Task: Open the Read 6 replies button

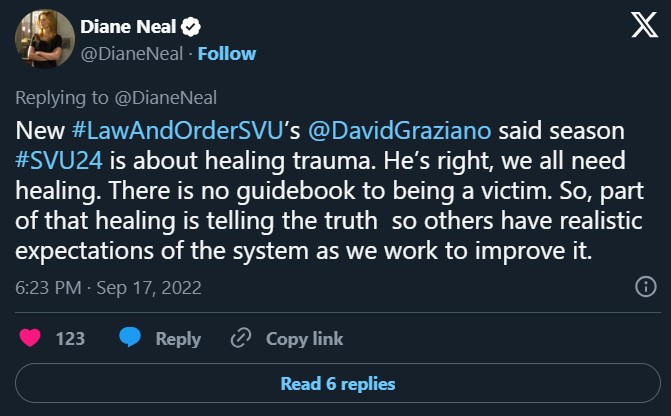Action: pos(337,384)
